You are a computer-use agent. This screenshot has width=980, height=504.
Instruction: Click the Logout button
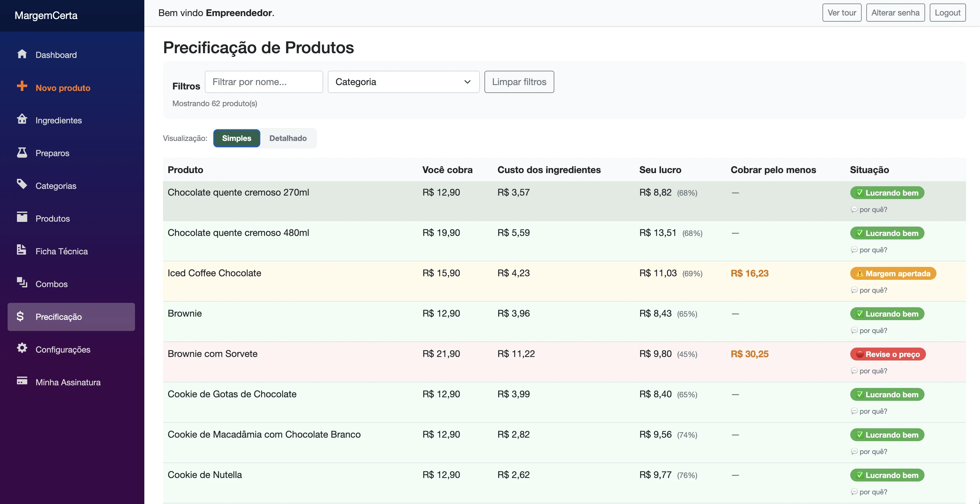947,13
